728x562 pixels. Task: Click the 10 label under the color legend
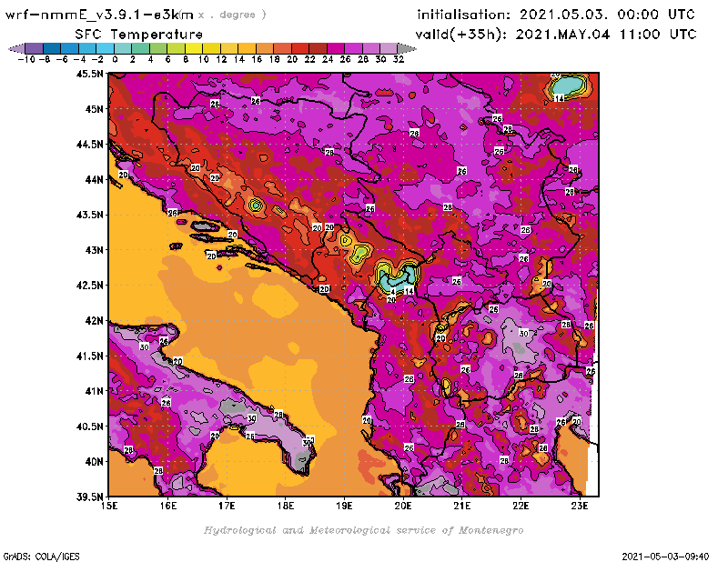[203, 59]
